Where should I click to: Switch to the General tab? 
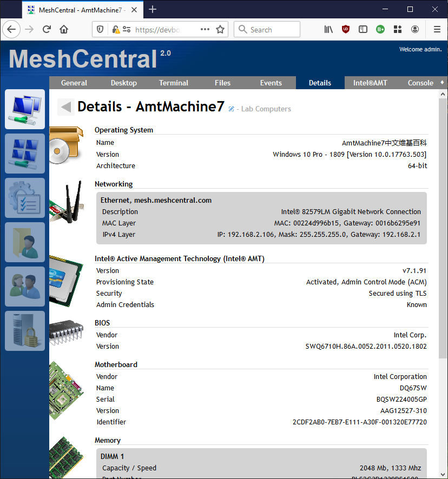point(74,83)
